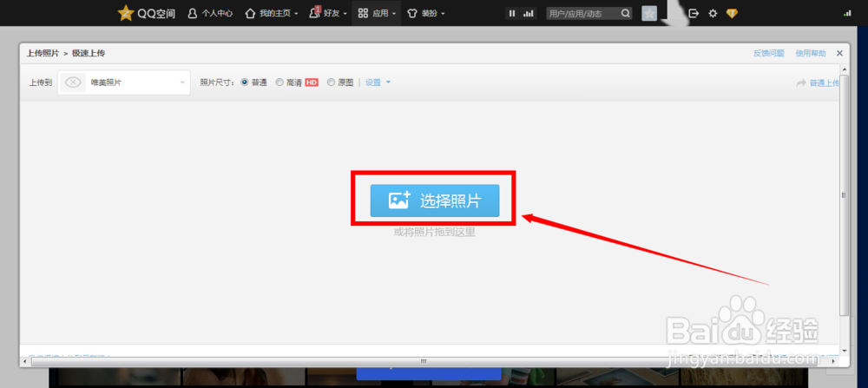Open the 好友 menu
The height and width of the screenshot is (388, 868).
(x=328, y=13)
